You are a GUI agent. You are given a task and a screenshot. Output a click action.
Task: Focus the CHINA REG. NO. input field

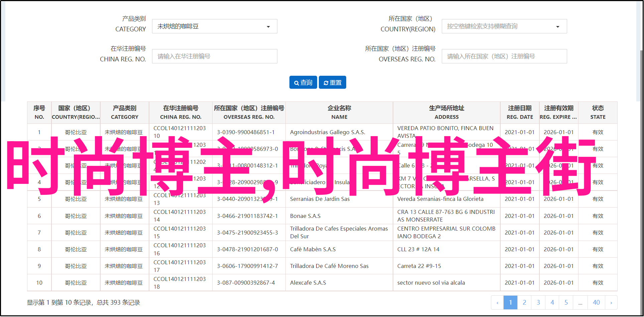pyautogui.click(x=215, y=56)
